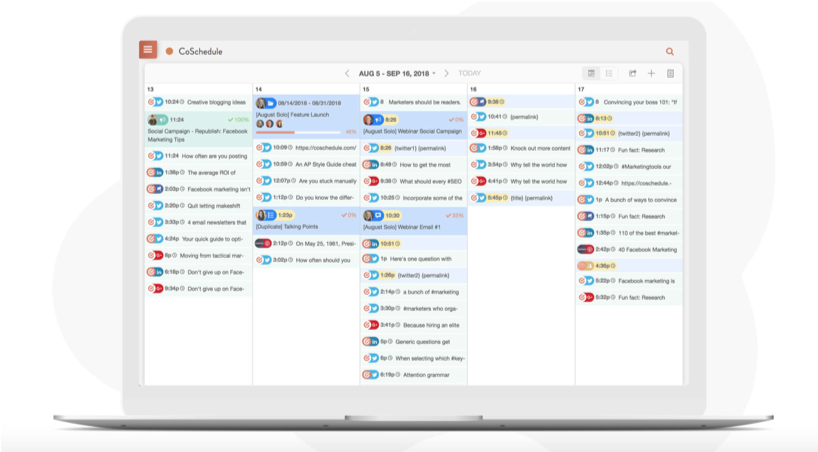
Task: Go to previous date range with left chevron
Action: pos(347,73)
